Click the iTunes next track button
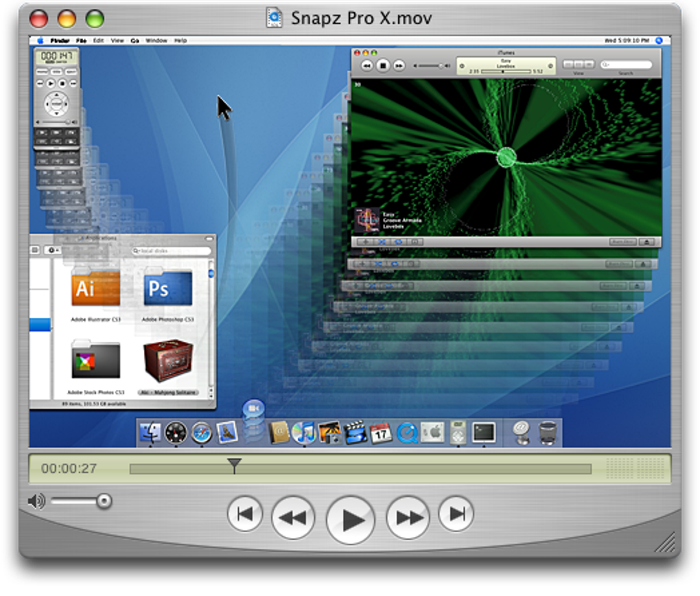This screenshot has width=700, height=596. click(x=399, y=66)
